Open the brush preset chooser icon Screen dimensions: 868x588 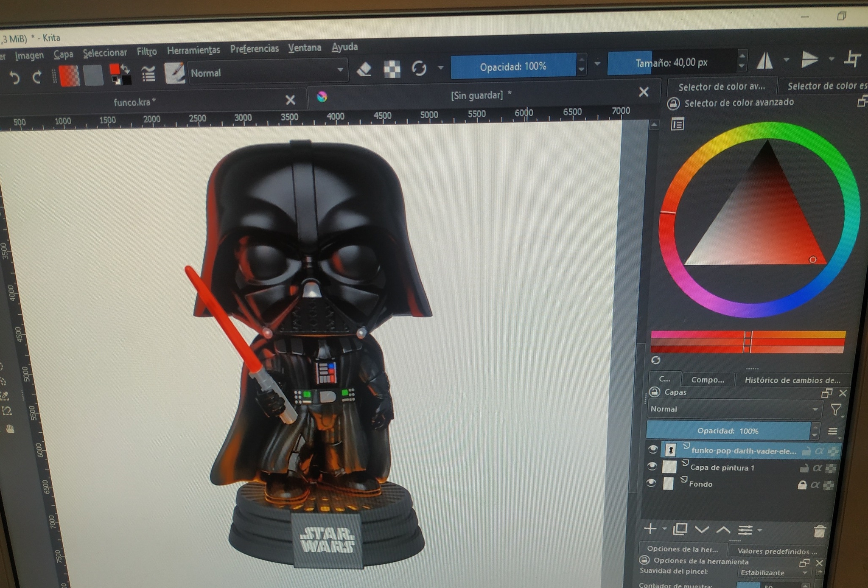[174, 73]
